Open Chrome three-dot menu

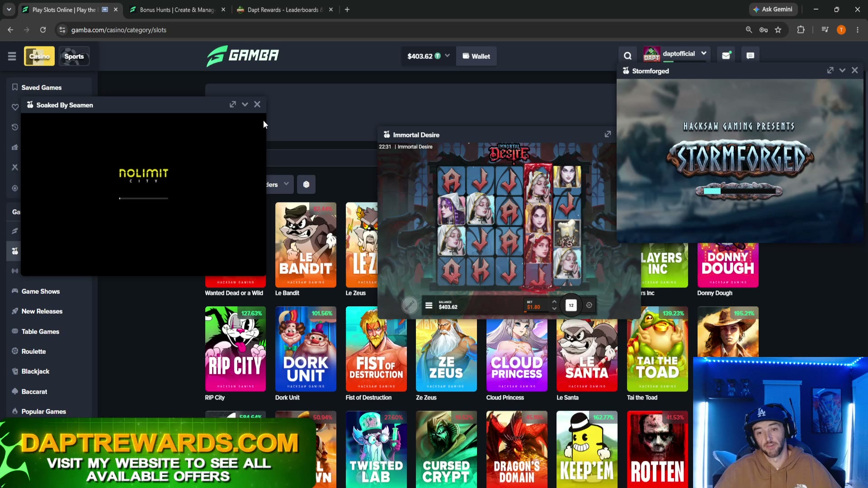click(x=858, y=30)
